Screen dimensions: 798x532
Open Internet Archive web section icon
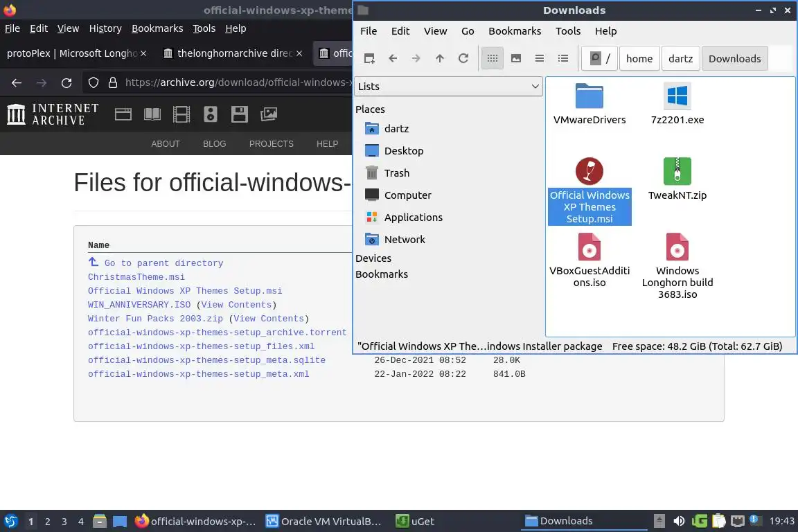click(123, 114)
